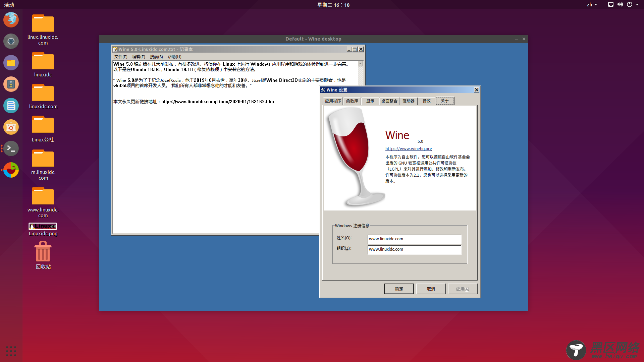Maximize the Notepad window
The image size is (644, 362).
[355, 49]
